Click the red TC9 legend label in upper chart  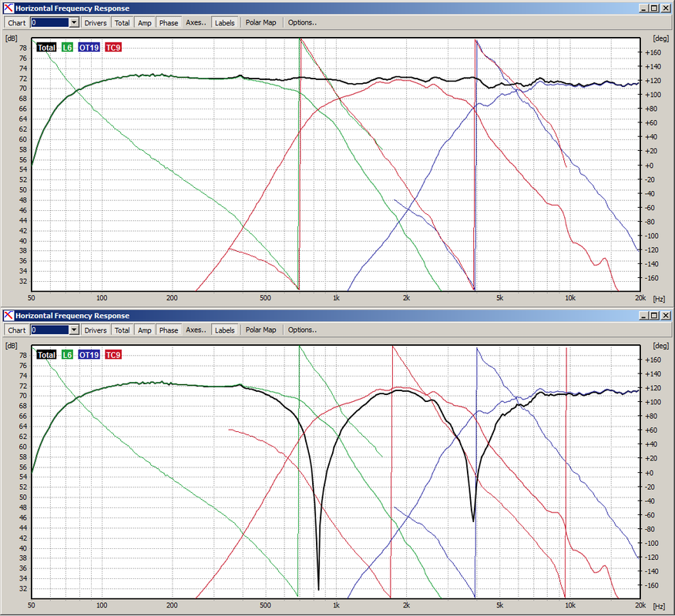(113, 47)
